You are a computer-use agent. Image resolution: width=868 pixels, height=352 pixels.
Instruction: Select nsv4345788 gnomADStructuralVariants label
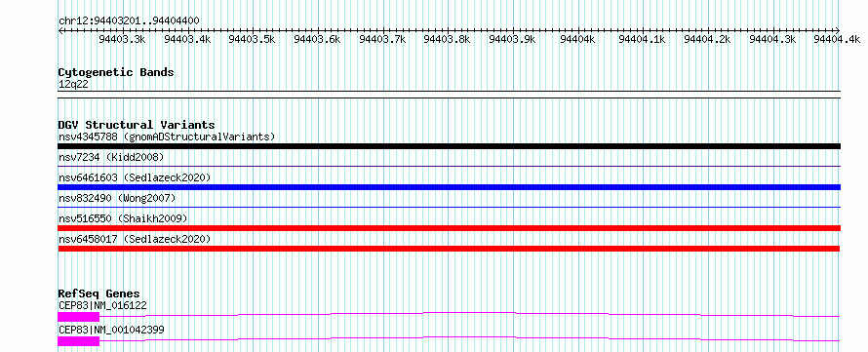point(167,137)
